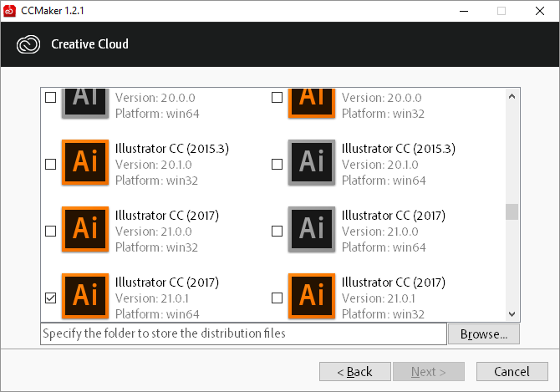Screen dimensions: 560x392
Task: Click the scrollbar up arrow
Action: 512,96
